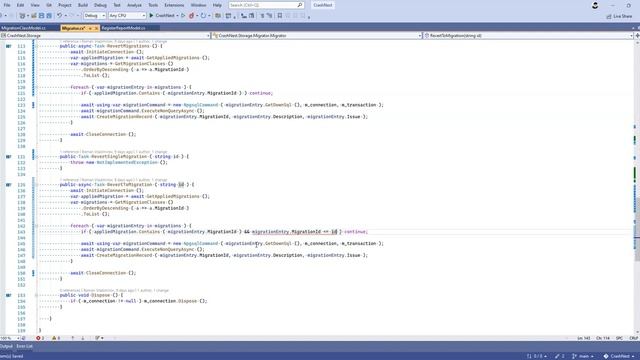Start debugging with green play CrashNest button

(162, 16)
